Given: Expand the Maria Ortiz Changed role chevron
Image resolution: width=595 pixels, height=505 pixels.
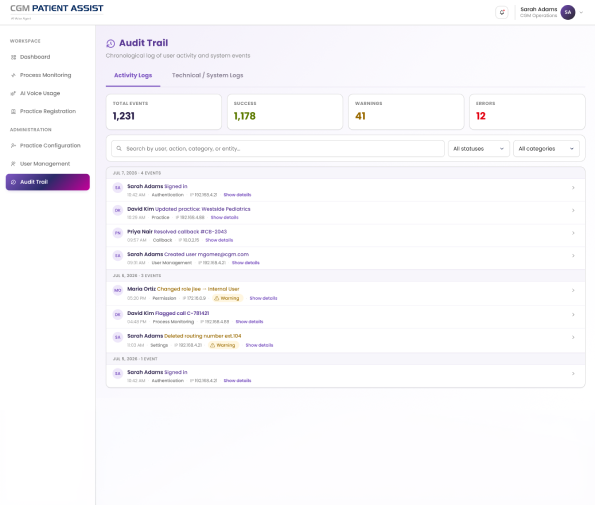Looking at the screenshot, I should [x=573, y=290].
